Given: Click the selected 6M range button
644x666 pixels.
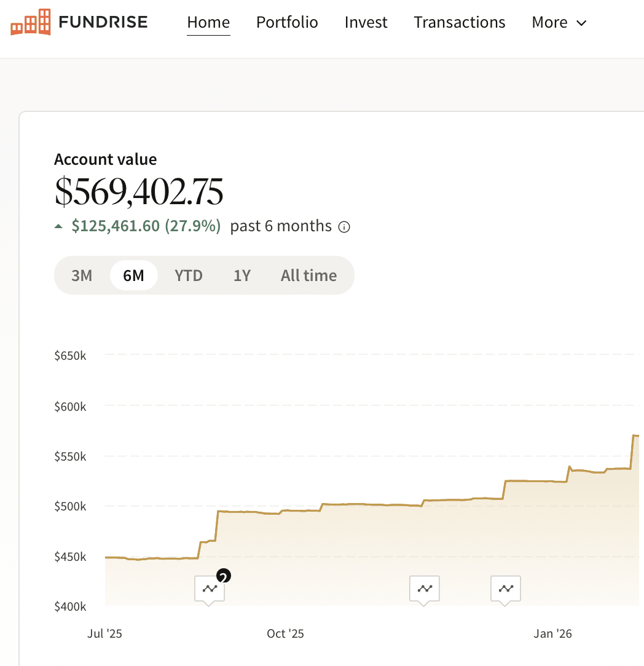Looking at the screenshot, I should pyautogui.click(x=133, y=276).
